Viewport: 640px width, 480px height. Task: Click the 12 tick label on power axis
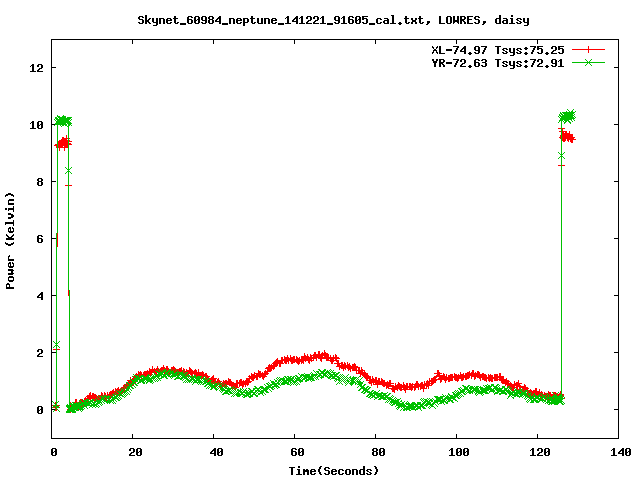click(x=37, y=68)
